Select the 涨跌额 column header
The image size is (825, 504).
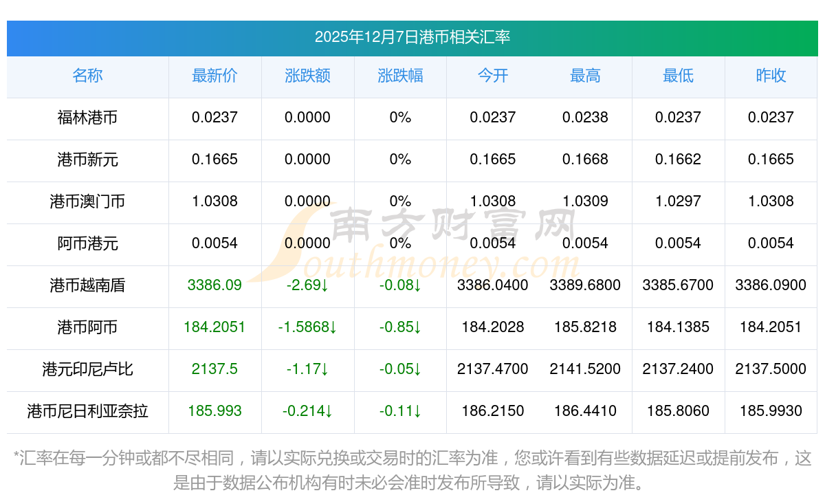click(307, 76)
